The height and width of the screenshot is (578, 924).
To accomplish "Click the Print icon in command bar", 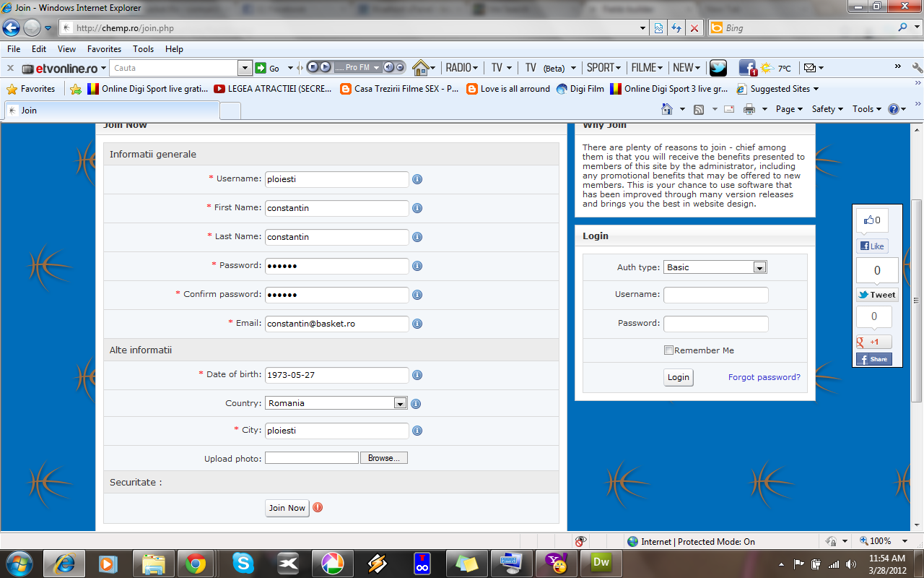I will (749, 109).
